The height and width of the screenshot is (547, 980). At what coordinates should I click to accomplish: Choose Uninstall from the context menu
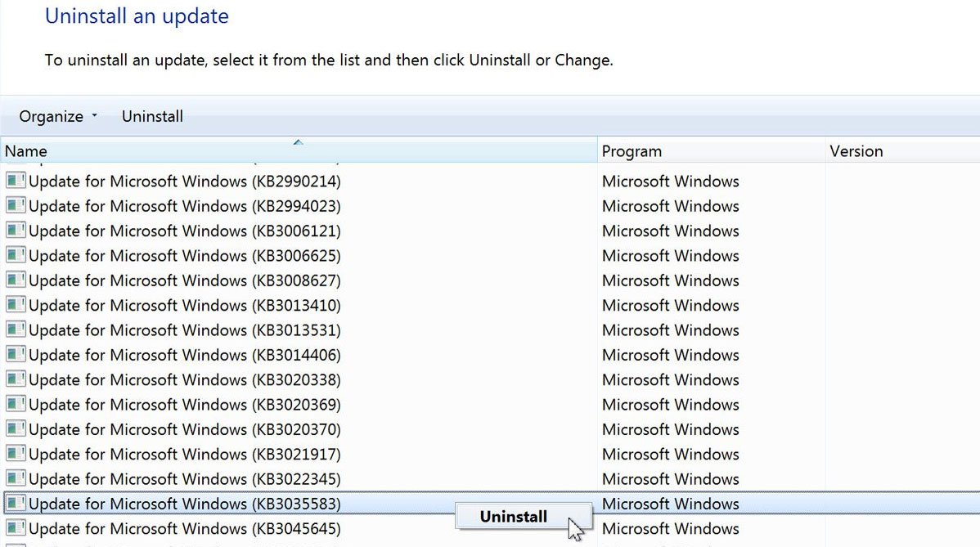514,517
